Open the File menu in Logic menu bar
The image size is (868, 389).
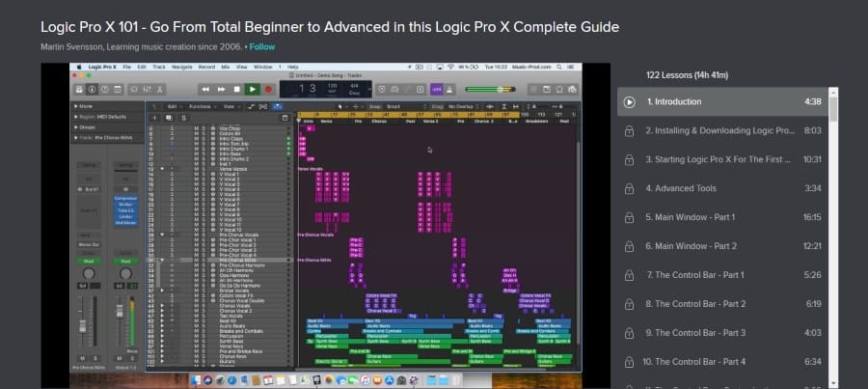click(126, 67)
